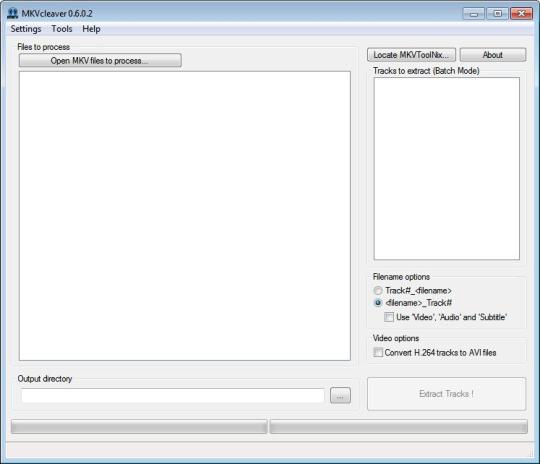The width and height of the screenshot is (540, 464).
Task: Browse for output directory with ellipsis button
Action: 340,395
